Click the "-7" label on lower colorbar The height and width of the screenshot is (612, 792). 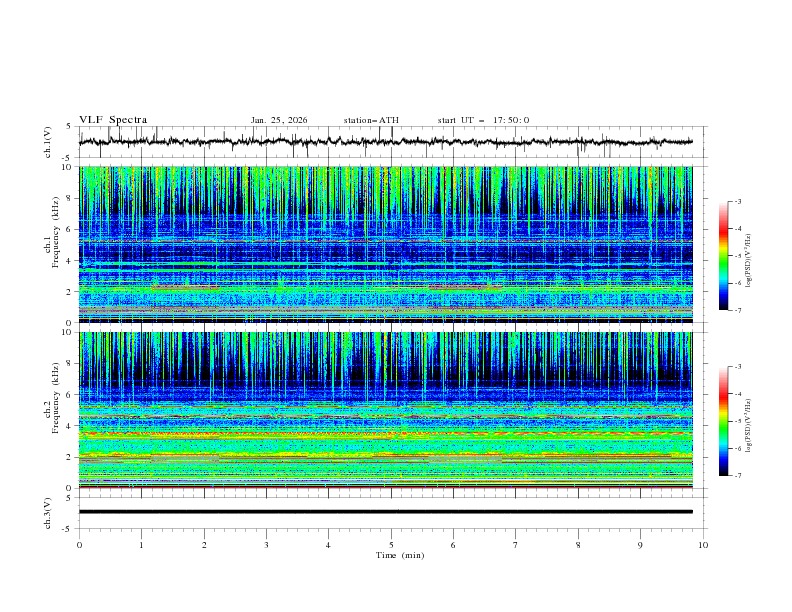738,476
